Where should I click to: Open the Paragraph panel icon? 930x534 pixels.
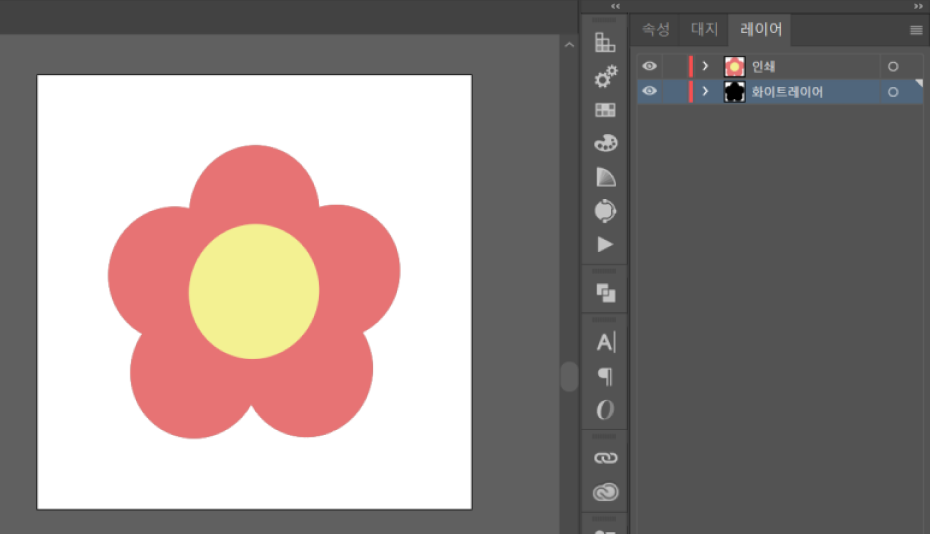pos(605,376)
